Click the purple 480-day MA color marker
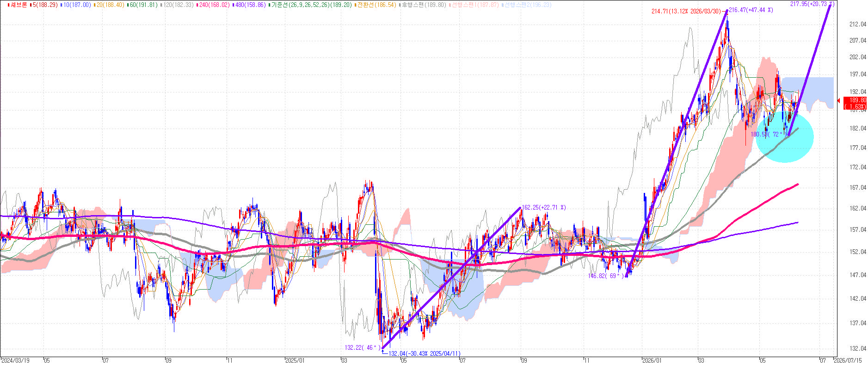Screen dimensions: 868x365 click(233, 5)
